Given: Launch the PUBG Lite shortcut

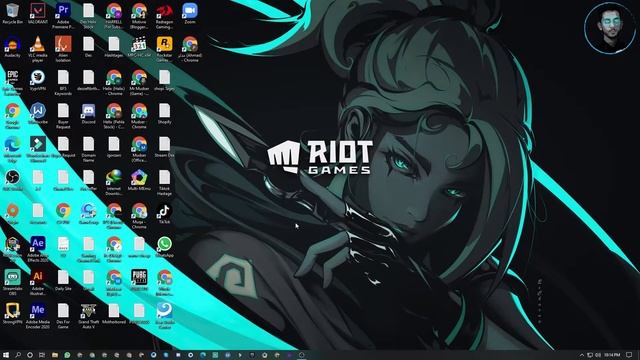Looking at the screenshot, I should pos(139,280).
